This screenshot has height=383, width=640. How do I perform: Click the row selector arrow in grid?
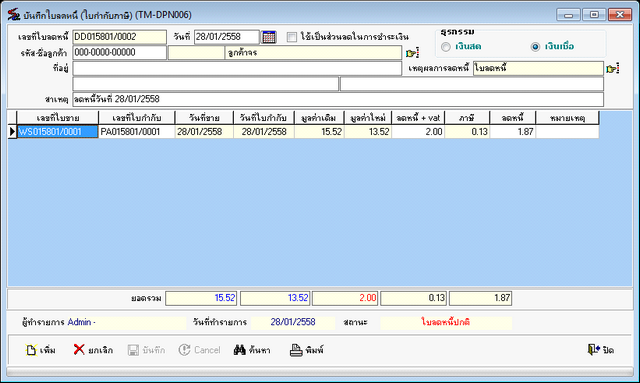pos(12,132)
